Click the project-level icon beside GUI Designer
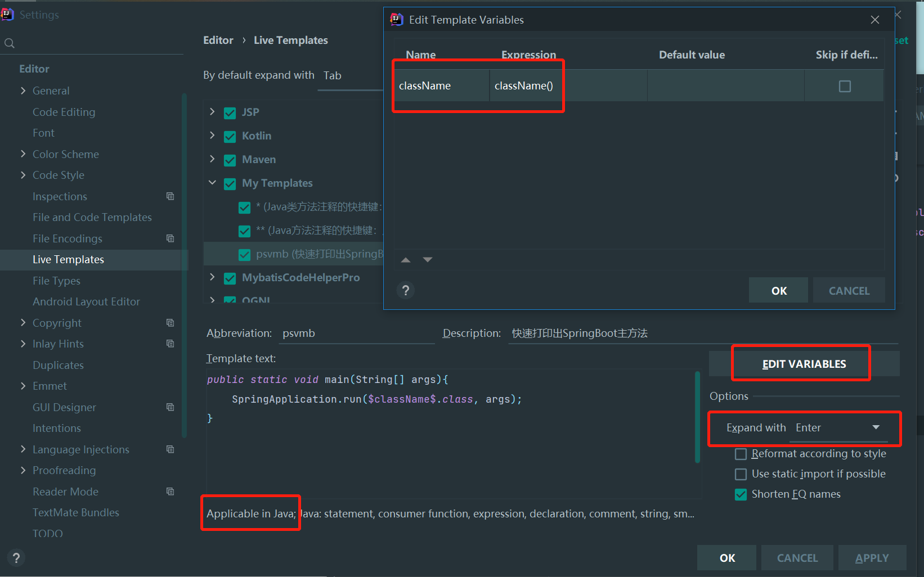924x577 pixels. click(170, 407)
